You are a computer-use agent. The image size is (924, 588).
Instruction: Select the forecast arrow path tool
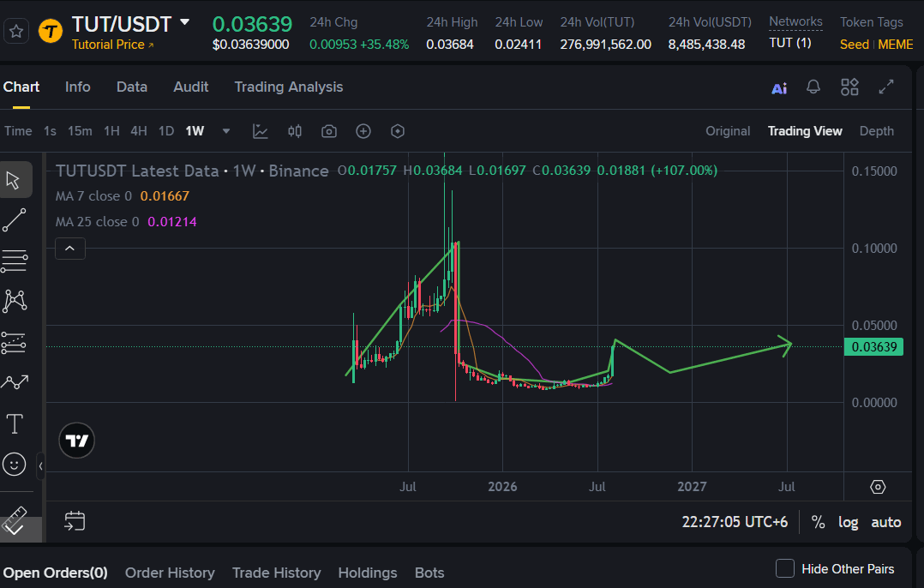coord(15,382)
